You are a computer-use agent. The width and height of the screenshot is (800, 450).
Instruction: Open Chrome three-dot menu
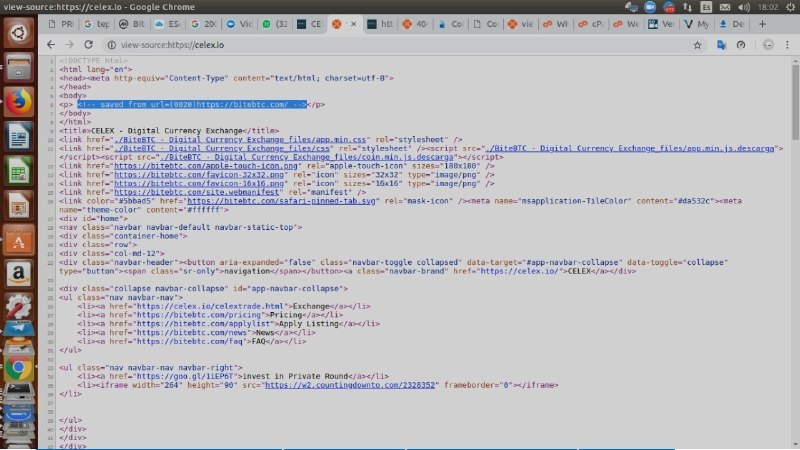click(787, 45)
